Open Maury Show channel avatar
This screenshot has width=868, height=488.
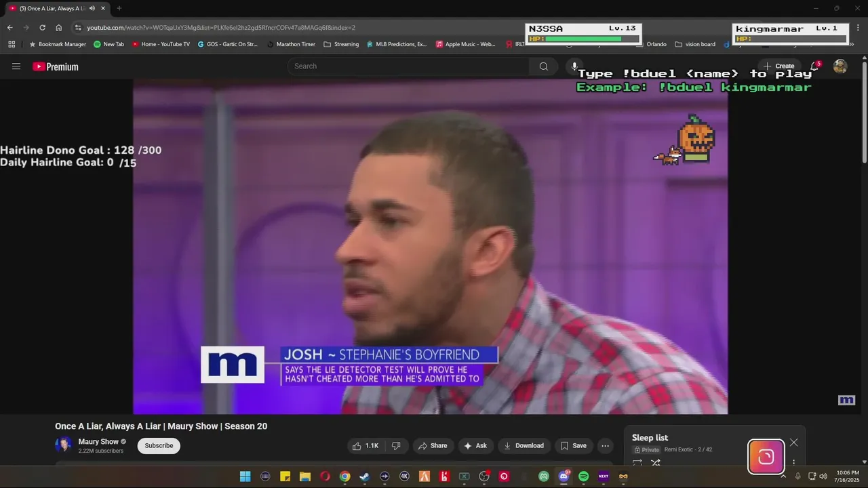(64, 445)
